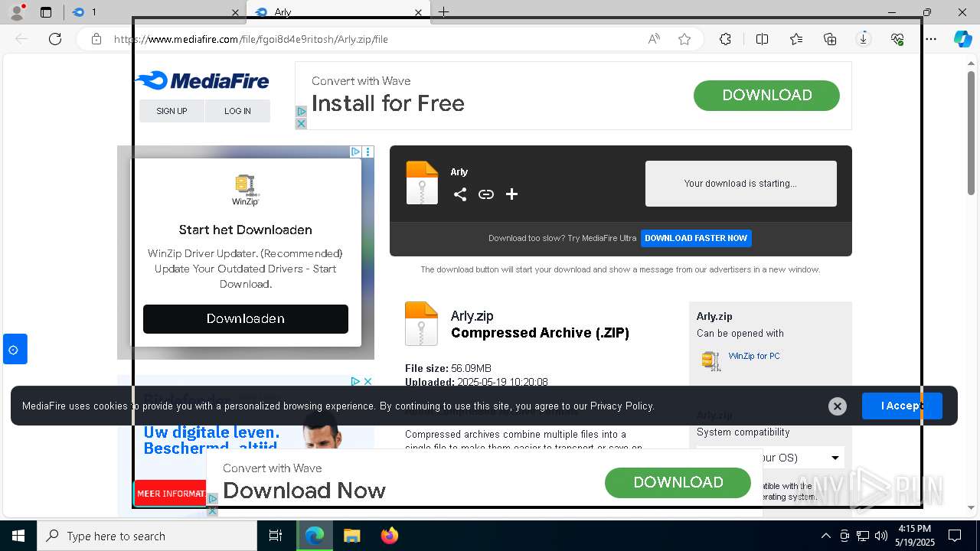Open Edge Settings and more menu
The height and width of the screenshot is (551, 980).
[x=931, y=39]
